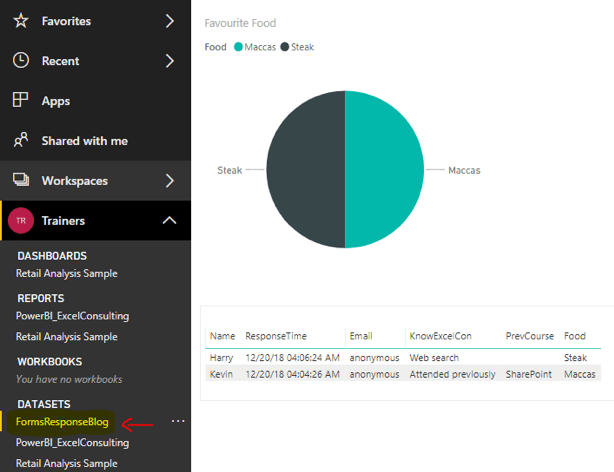Expand the Favorites flyout chevron
Image resolution: width=614 pixels, height=472 pixels.
point(170,21)
